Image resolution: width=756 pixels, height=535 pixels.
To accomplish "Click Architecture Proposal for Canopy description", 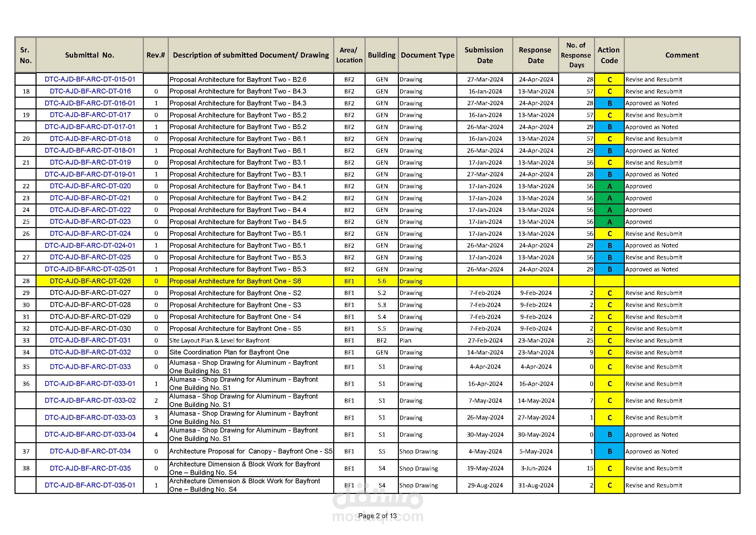I will point(251,451).
